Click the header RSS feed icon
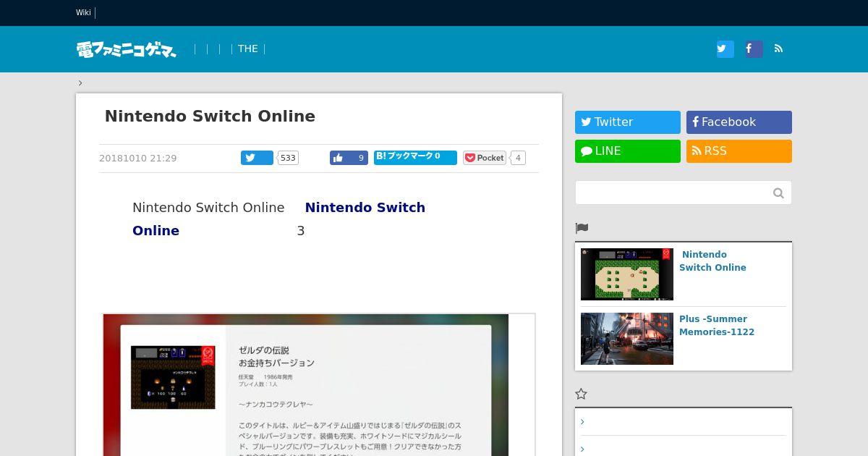 point(779,48)
